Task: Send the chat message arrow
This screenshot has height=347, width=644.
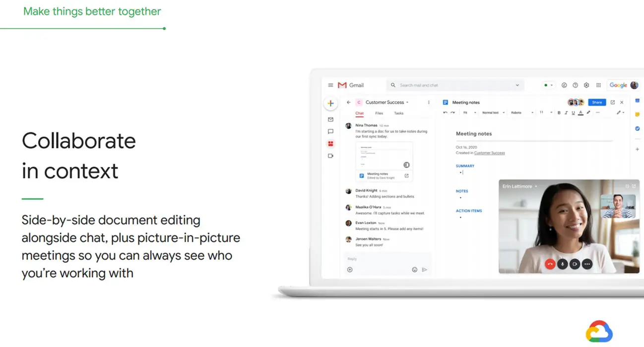Action: 425,270
